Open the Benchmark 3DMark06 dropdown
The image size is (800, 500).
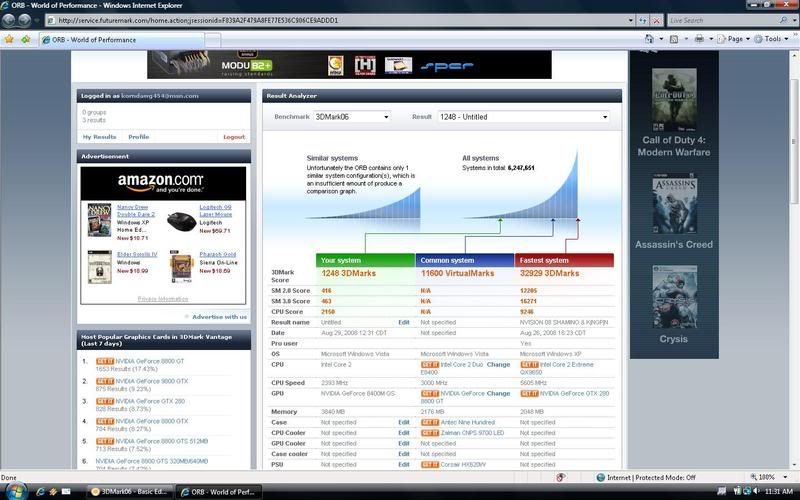click(352, 117)
